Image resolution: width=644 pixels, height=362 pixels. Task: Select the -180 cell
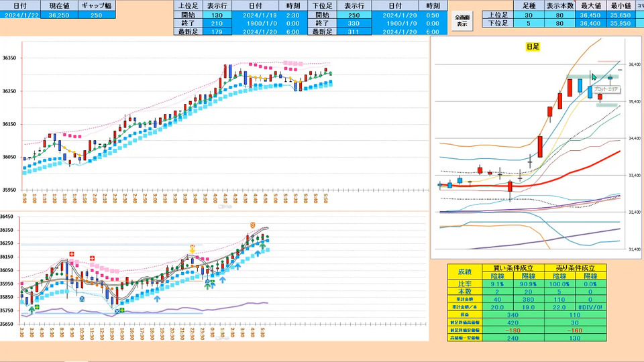pos(513,330)
